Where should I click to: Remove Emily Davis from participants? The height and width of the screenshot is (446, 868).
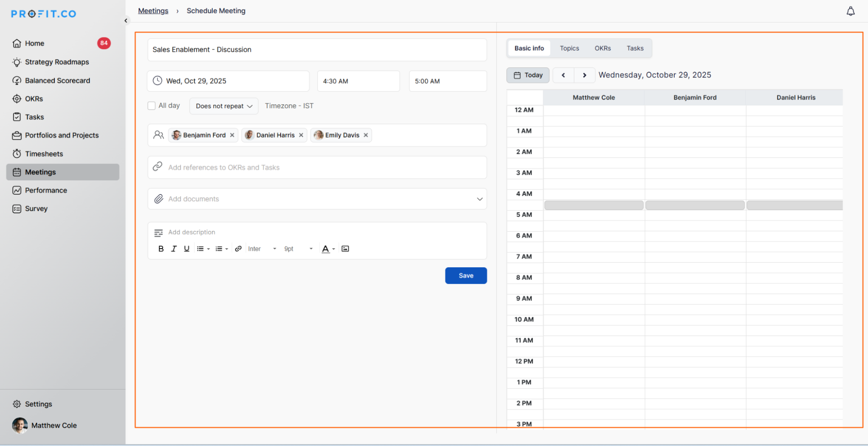[x=366, y=135]
